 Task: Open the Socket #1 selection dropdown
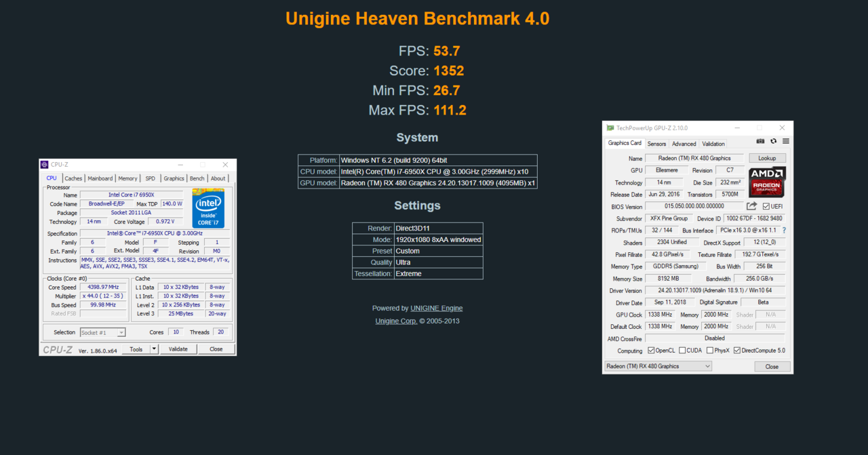coord(102,333)
